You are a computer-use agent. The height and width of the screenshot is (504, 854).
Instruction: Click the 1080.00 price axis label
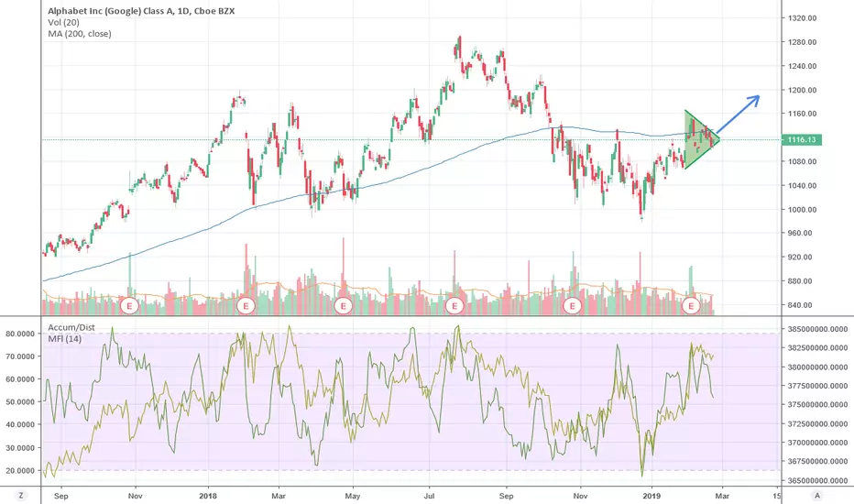coord(803,161)
